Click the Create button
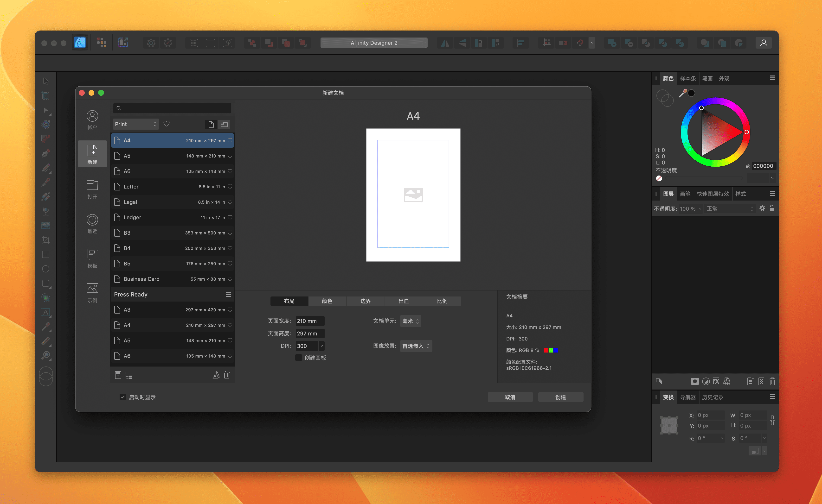 point(560,397)
